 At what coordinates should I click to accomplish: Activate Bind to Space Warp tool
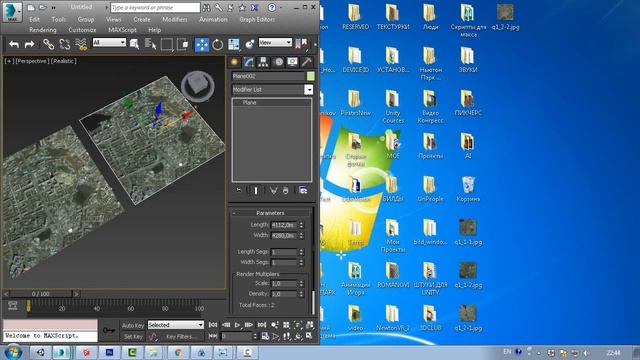tap(81, 44)
